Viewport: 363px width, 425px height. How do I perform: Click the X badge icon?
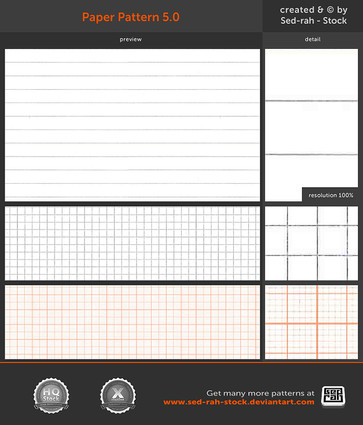118,396
